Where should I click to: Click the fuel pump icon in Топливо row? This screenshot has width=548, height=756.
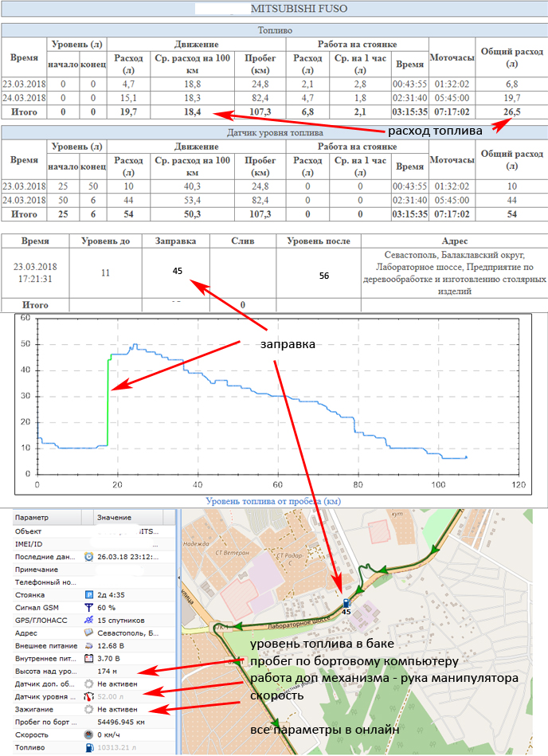[x=88, y=748]
